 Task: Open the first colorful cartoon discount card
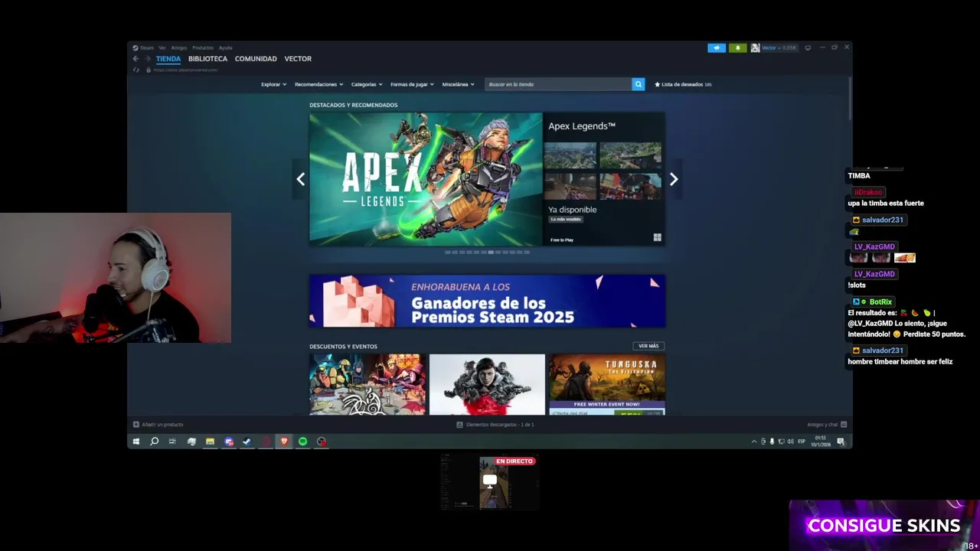367,384
